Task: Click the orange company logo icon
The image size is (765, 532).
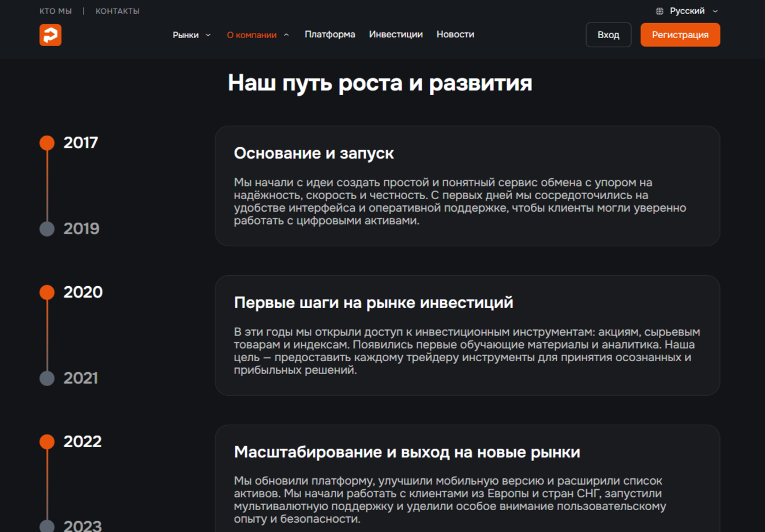Action: click(x=50, y=35)
